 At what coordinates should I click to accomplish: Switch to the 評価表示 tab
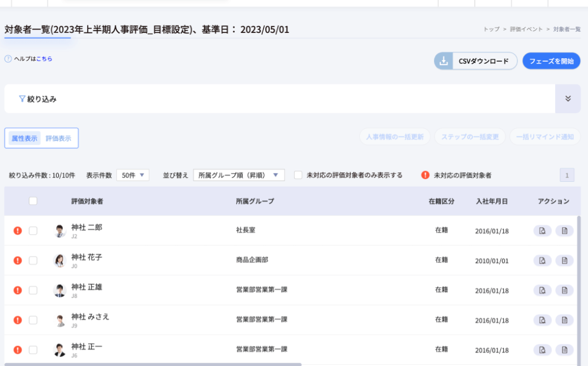tap(58, 138)
